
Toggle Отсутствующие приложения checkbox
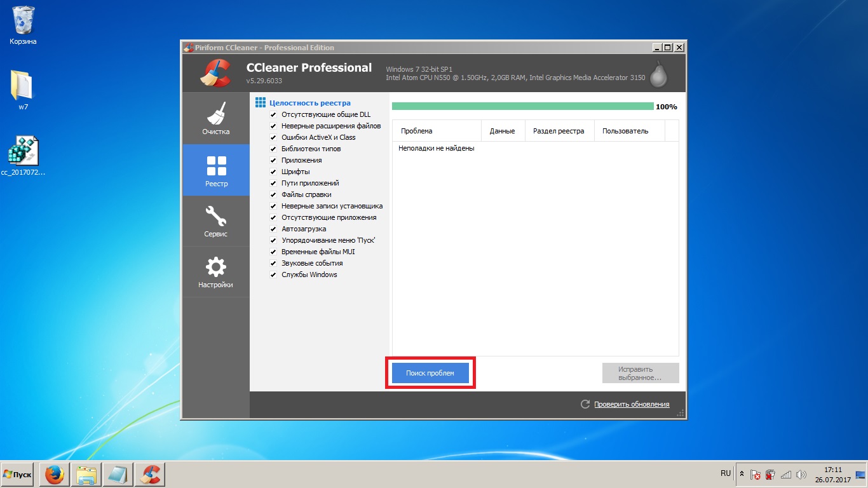[273, 217]
